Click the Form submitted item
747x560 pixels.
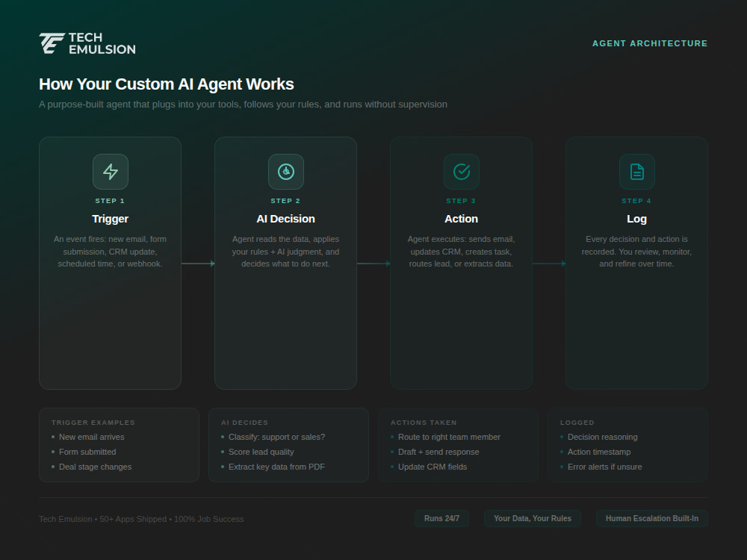(x=87, y=452)
